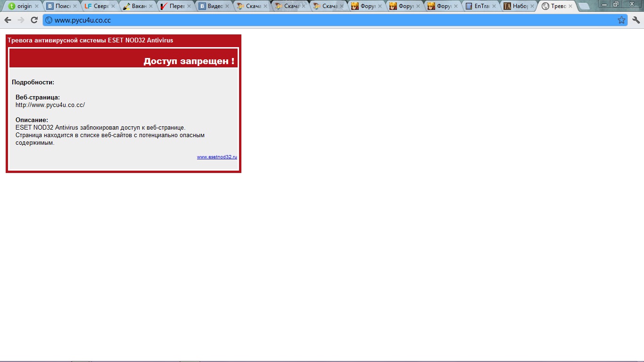
Task: Restore down the Chrome window
Action: tap(616, 4)
